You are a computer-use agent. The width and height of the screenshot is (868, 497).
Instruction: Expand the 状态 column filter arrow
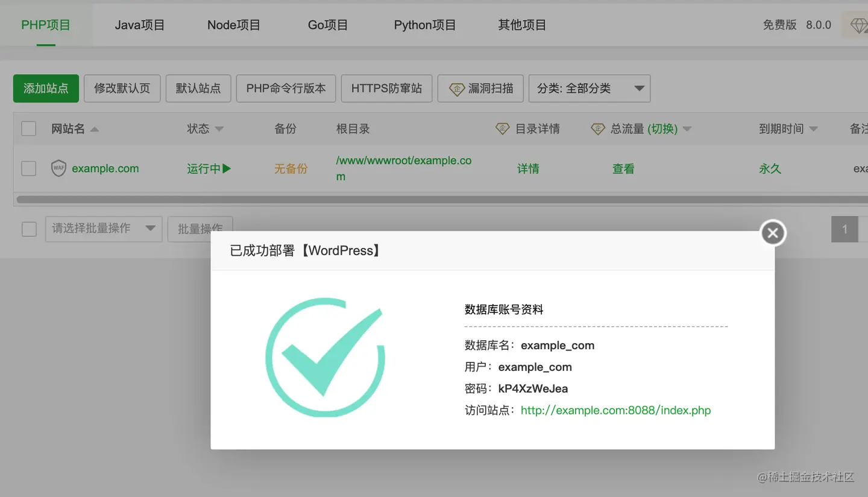pyautogui.click(x=219, y=129)
